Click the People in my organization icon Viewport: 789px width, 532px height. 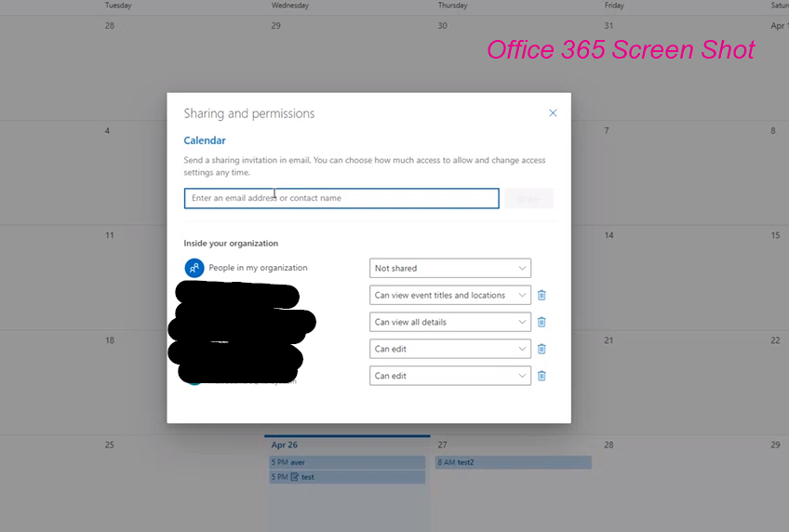(x=194, y=268)
